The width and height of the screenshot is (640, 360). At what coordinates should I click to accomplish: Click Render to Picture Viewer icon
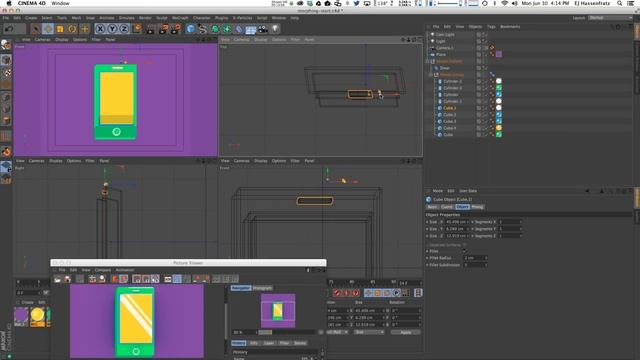click(x=164, y=29)
